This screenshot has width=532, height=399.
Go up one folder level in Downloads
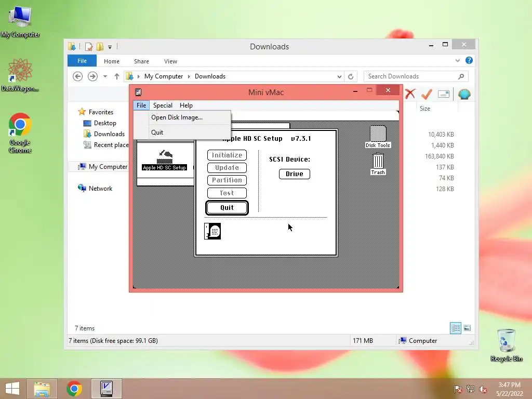click(x=117, y=76)
